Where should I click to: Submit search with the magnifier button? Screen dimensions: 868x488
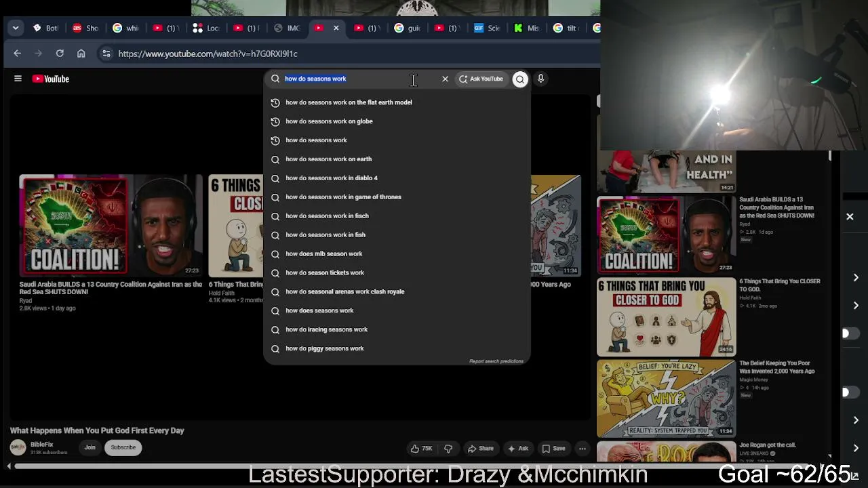pos(520,79)
